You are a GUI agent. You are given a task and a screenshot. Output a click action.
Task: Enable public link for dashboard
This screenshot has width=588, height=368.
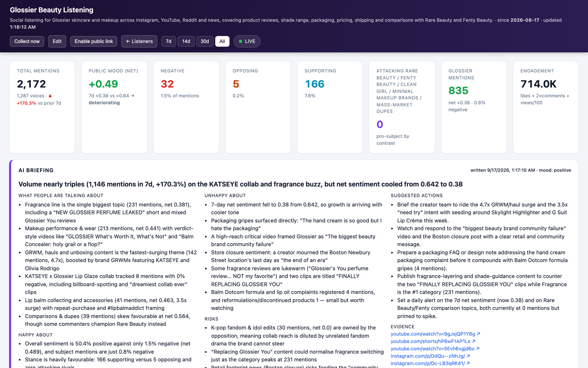(94, 41)
